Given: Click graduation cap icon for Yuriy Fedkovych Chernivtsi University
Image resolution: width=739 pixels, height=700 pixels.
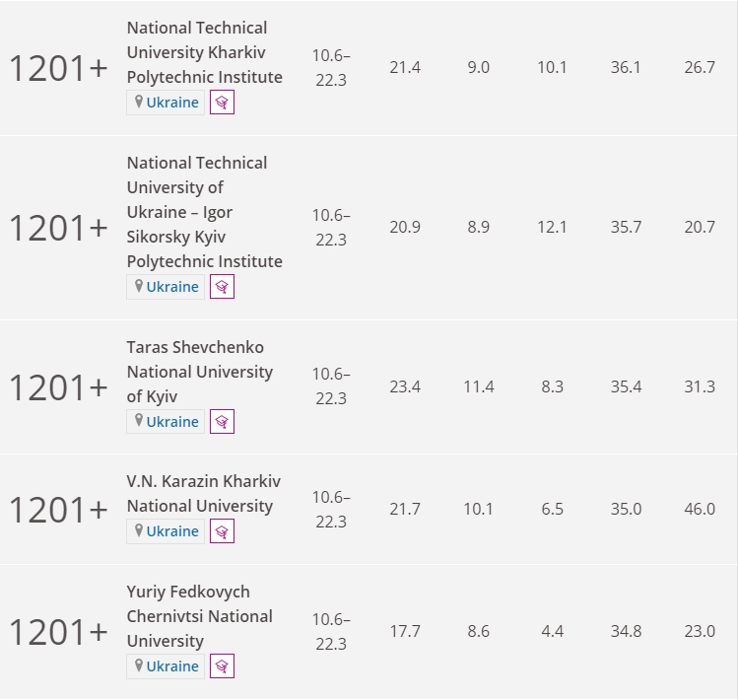Looking at the screenshot, I should pos(222,666).
